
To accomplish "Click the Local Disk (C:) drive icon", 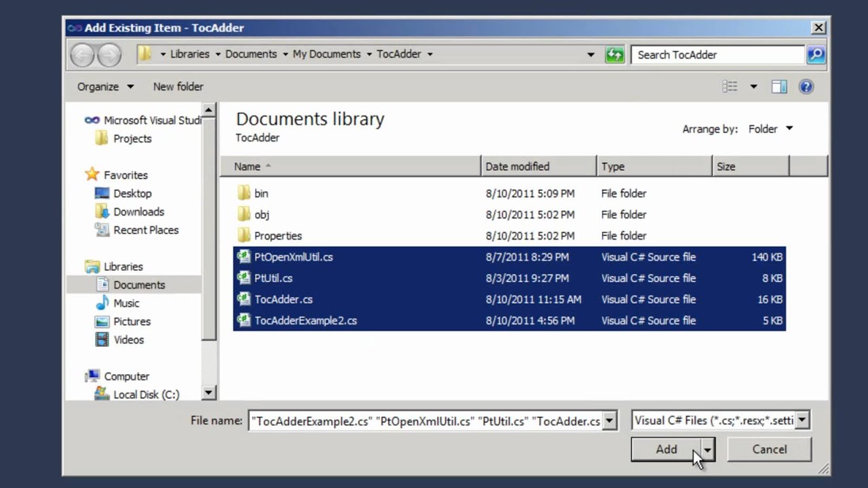I will (102, 394).
